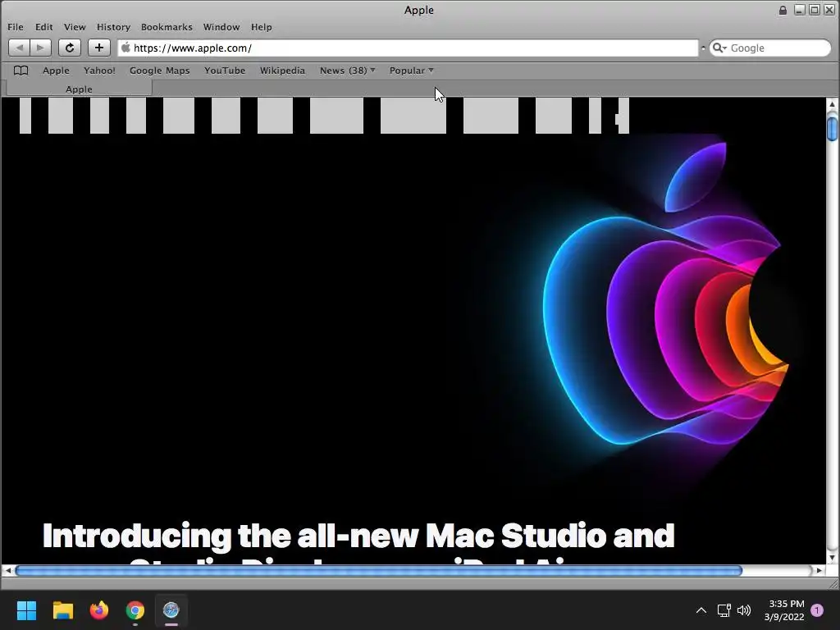840x630 pixels.
Task: Open File Explorer from the taskbar
Action: (x=62, y=610)
